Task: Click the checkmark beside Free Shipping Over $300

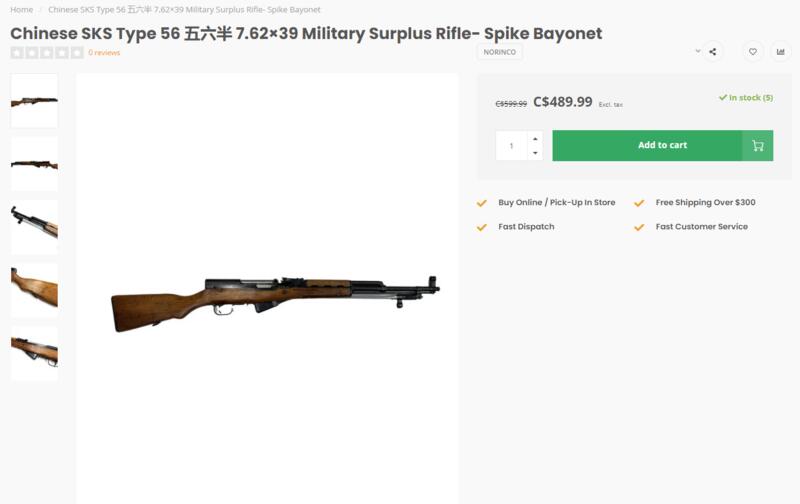Action: (639, 203)
